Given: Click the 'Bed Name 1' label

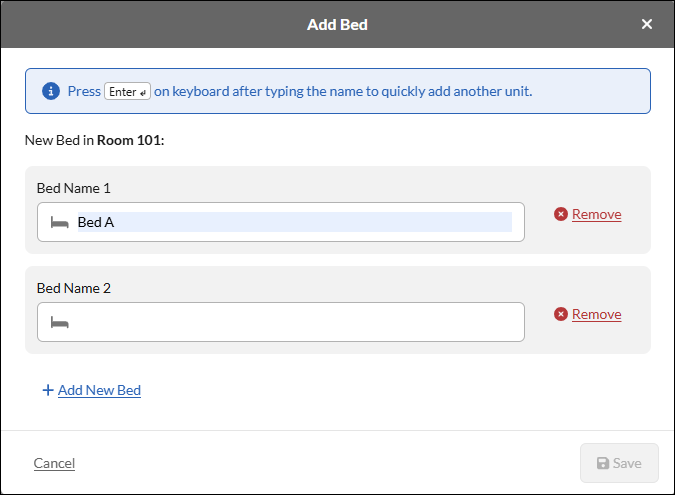Looking at the screenshot, I should (x=74, y=188).
